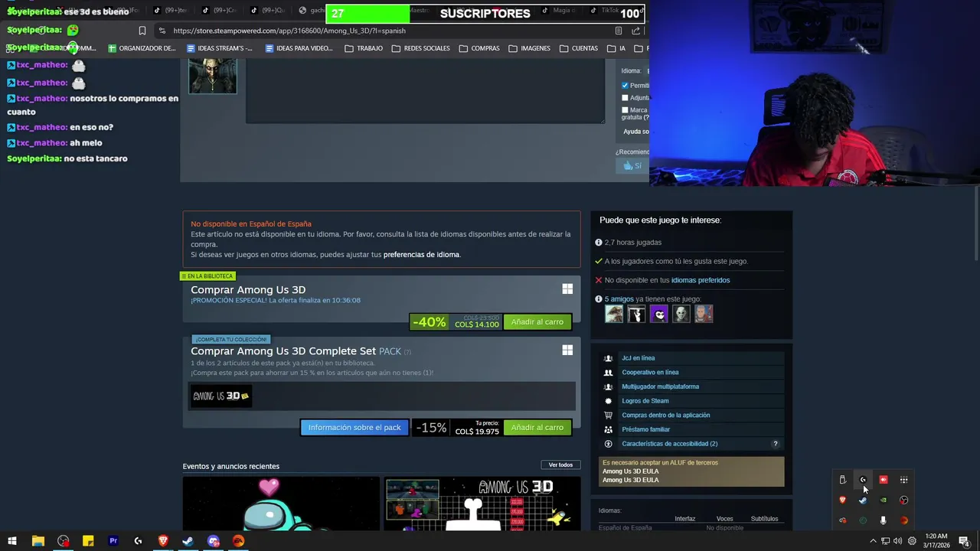Open the COMPRAS bookmarks folder
This screenshot has width=980, height=551.
click(x=479, y=48)
